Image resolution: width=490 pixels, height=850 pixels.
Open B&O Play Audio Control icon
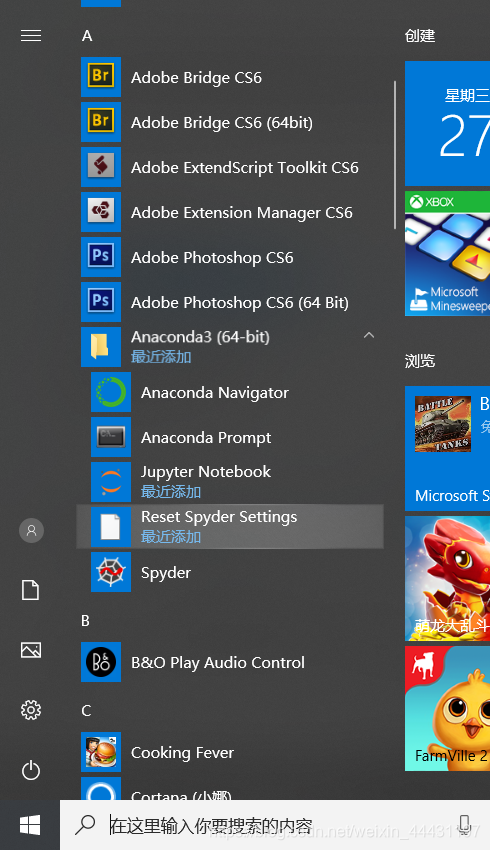coord(101,662)
